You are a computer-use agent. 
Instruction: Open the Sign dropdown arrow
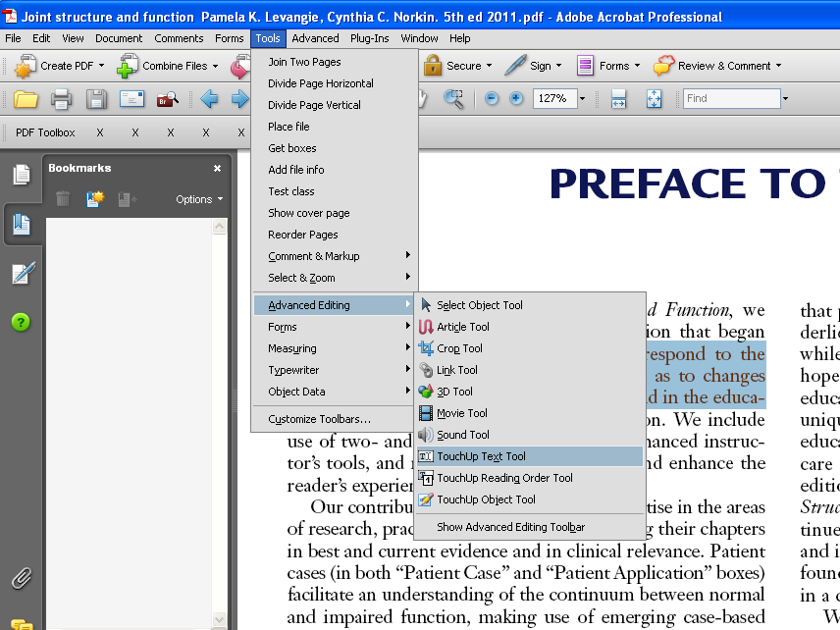pyautogui.click(x=558, y=66)
